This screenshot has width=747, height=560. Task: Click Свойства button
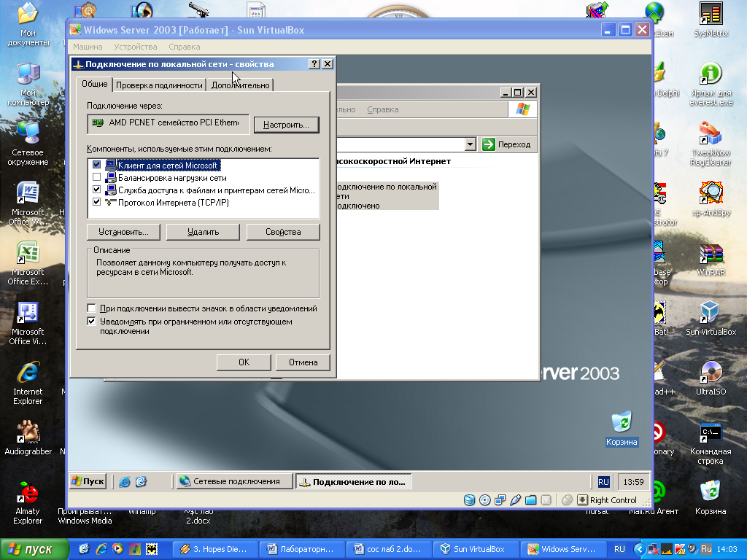pos(283,232)
